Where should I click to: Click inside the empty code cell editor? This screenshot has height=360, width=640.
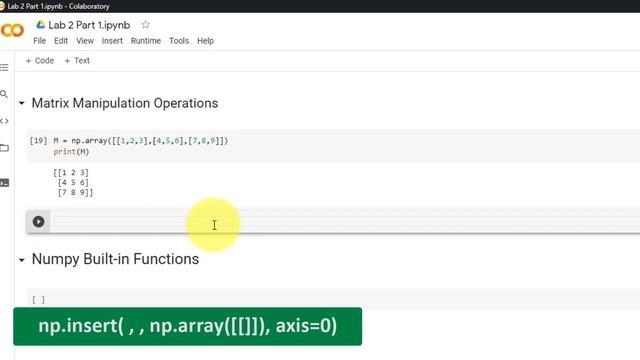point(345,222)
